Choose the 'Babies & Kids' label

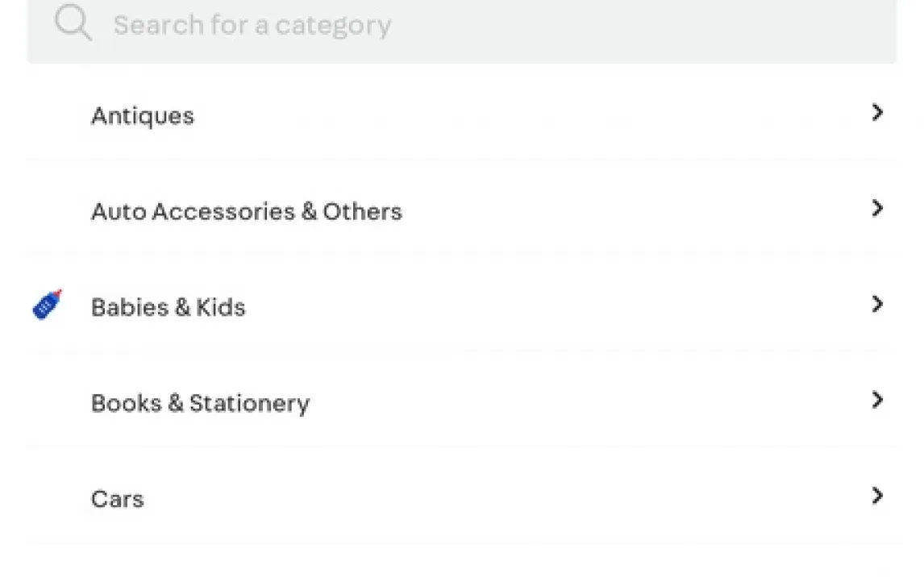[x=168, y=307]
